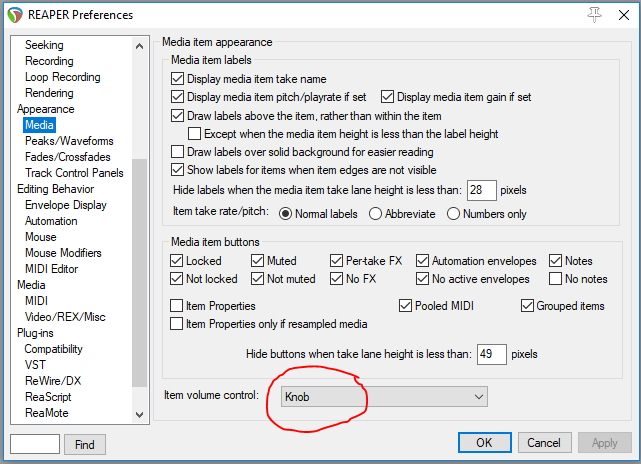Toggle the Muted button checkbox

[x=257, y=260]
